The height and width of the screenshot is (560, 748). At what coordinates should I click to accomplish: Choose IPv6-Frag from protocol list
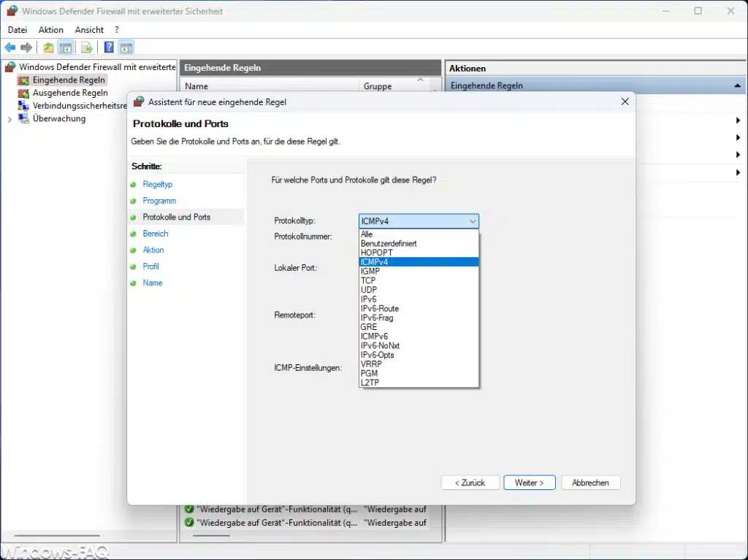click(419, 318)
